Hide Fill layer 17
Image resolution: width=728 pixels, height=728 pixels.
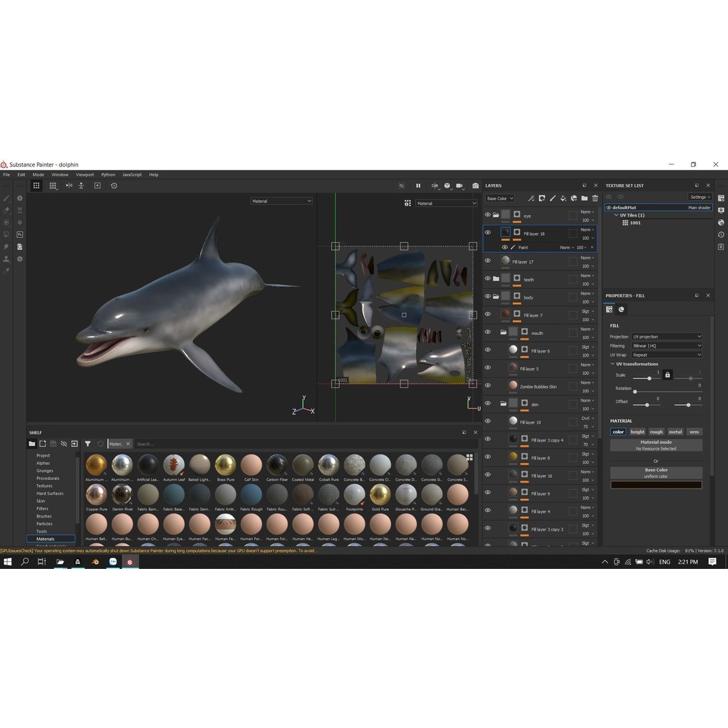pyautogui.click(x=487, y=260)
